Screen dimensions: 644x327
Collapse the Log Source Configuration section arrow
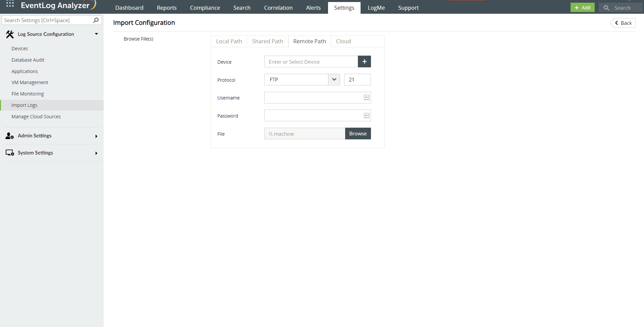coord(96,34)
